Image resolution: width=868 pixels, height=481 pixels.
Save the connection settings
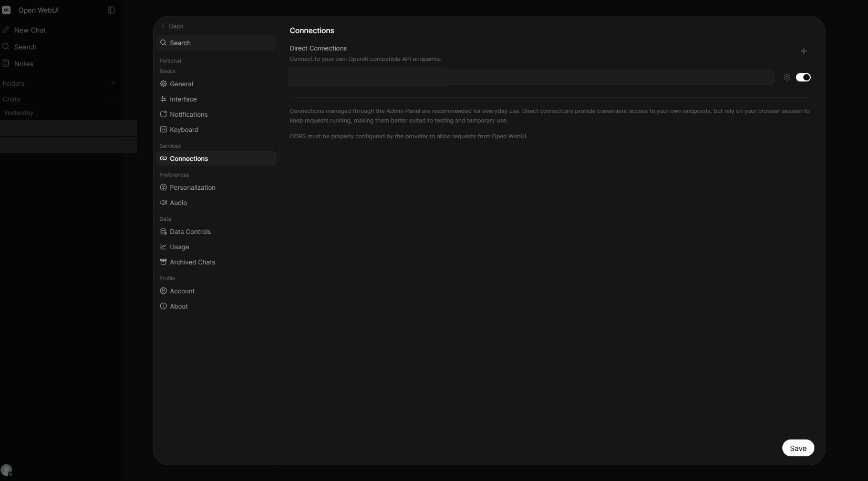[x=798, y=448]
